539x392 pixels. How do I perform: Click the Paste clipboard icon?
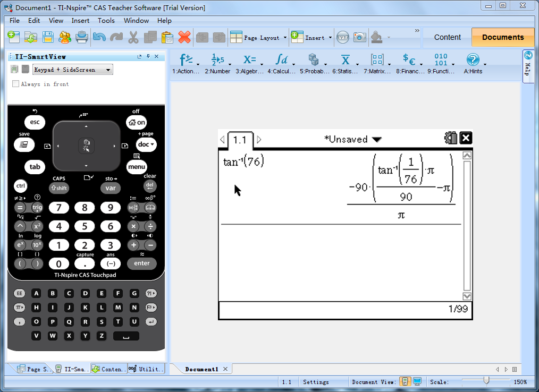pyautogui.click(x=167, y=37)
